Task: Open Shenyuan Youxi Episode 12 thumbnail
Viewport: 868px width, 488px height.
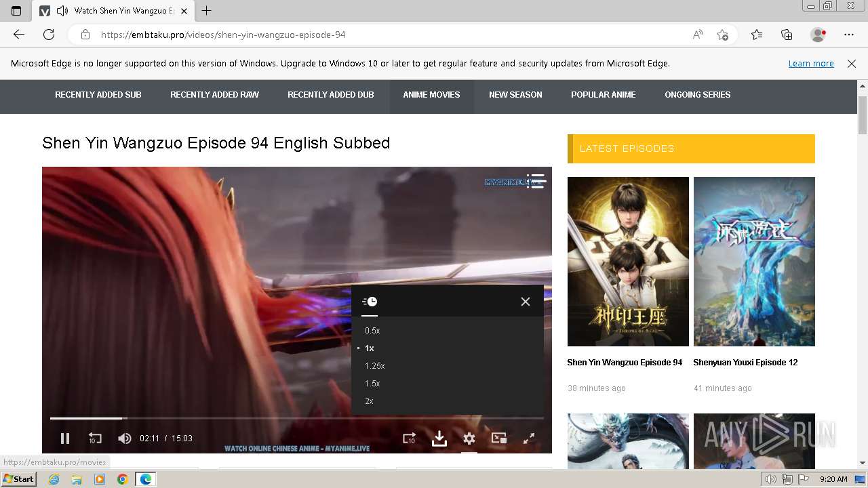Action: [754, 262]
